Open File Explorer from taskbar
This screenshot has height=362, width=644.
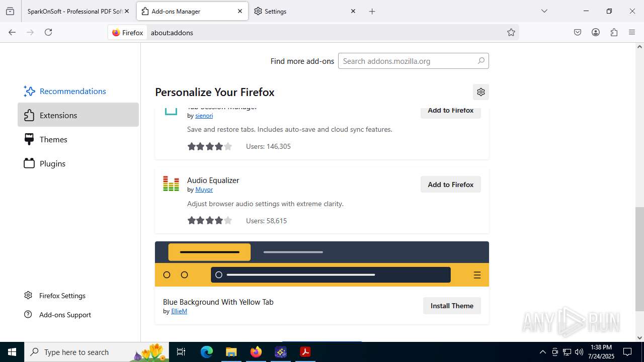point(231,352)
